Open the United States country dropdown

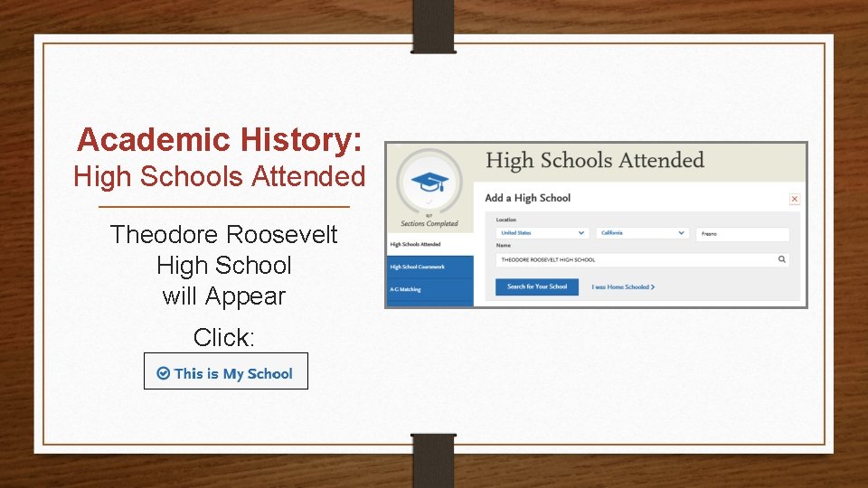click(542, 233)
